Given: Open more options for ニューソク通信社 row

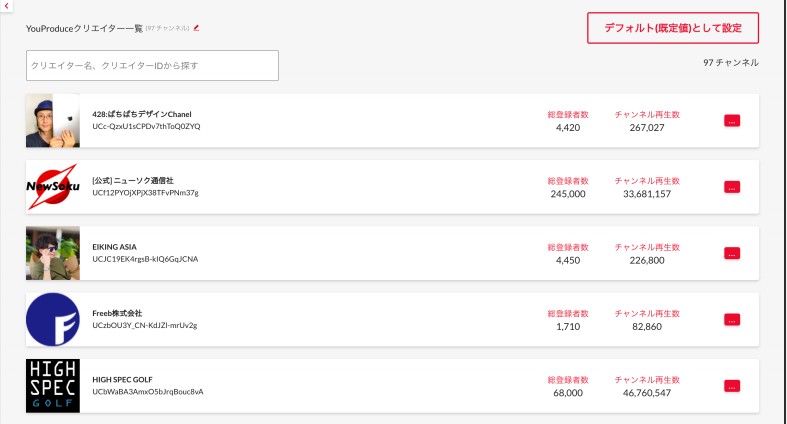Looking at the screenshot, I should pos(732,187).
